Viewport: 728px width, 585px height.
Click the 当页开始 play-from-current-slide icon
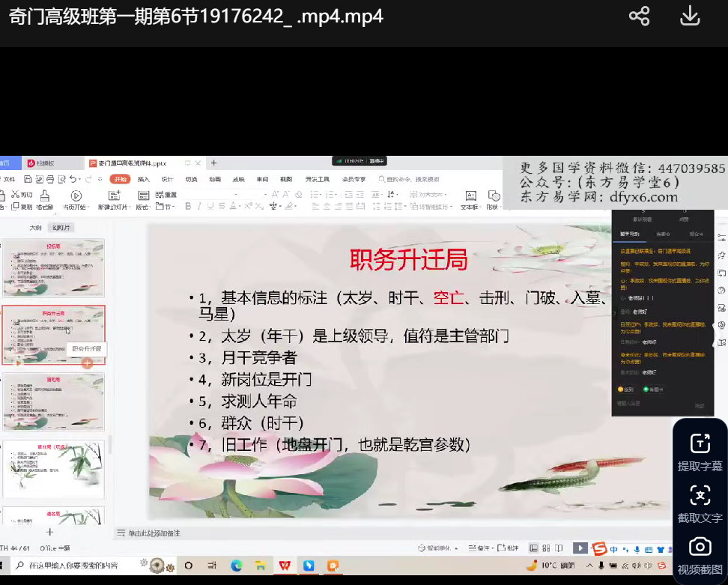[x=76, y=198]
